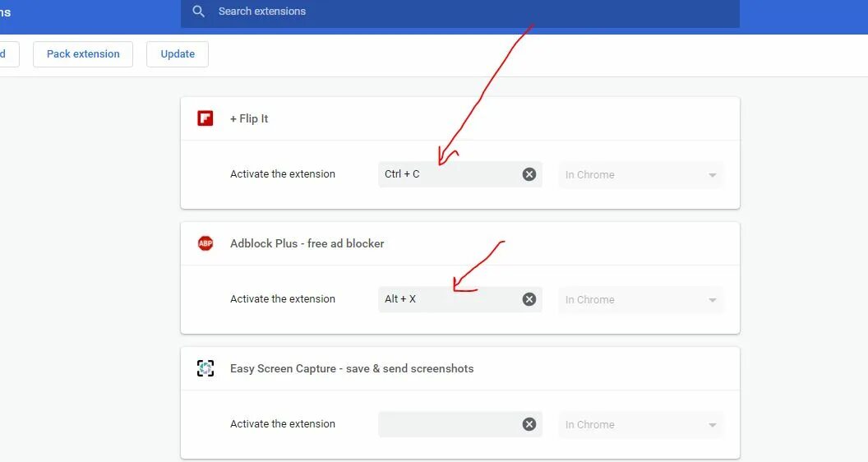The height and width of the screenshot is (462, 868).
Task: Open the In Chrome scope dropdown for Adblock Plus
Action: click(641, 300)
